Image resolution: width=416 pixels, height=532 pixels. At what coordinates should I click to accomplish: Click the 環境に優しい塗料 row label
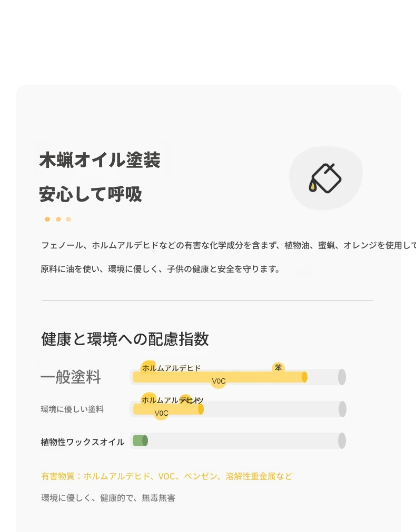[x=72, y=409]
